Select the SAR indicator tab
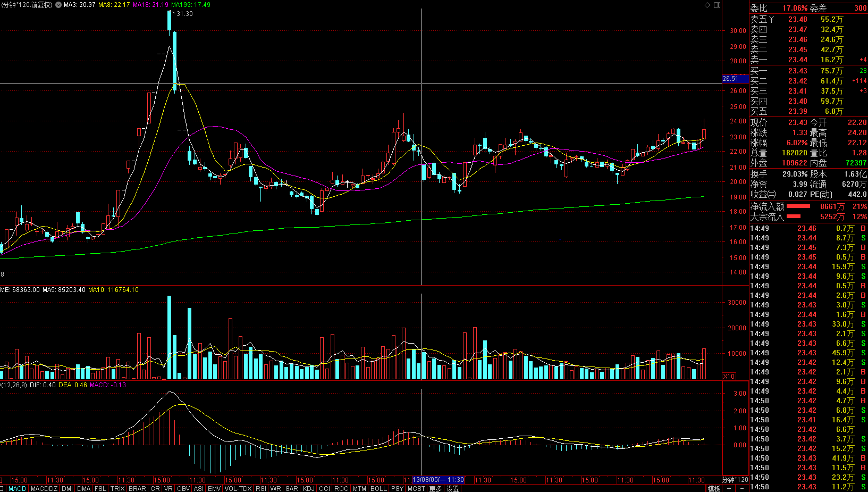868x492 pixels. tap(292, 488)
